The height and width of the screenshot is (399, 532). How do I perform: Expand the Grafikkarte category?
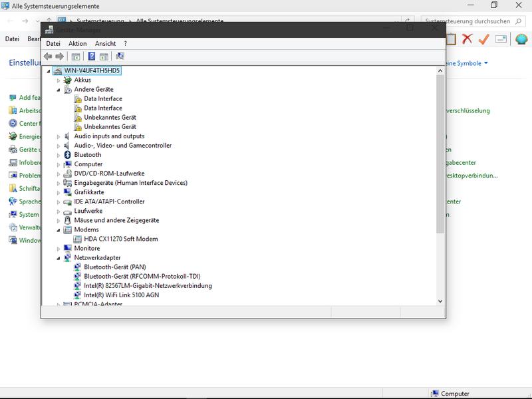point(59,192)
